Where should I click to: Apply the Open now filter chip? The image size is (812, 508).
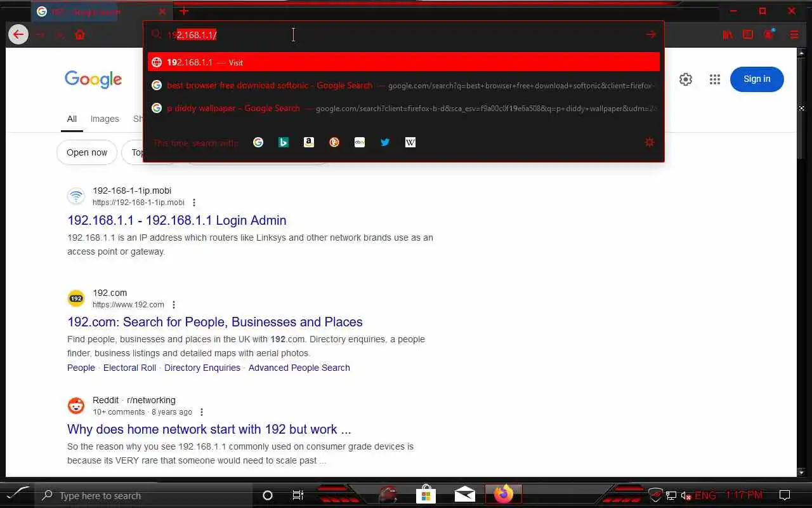point(87,152)
